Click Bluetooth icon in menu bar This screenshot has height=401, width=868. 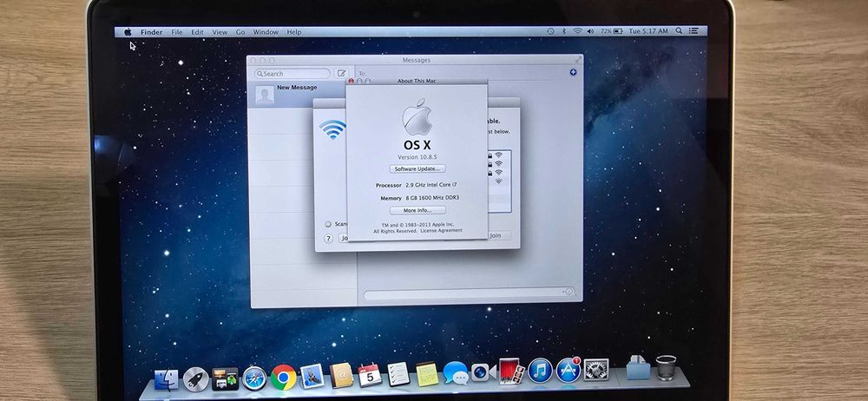[x=563, y=31]
